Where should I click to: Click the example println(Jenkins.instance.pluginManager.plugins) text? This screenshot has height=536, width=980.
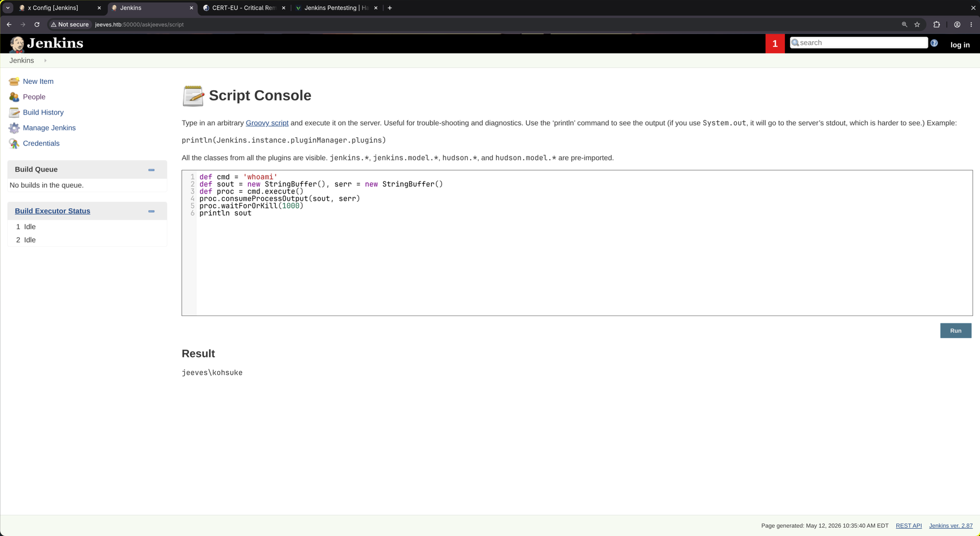[x=284, y=140]
